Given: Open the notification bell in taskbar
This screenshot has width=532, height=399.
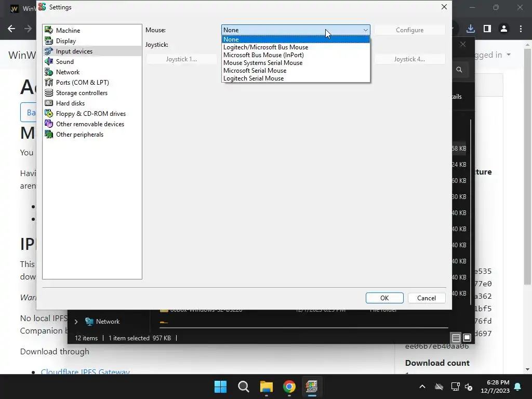Looking at the screenshot, I should [518, 387].
